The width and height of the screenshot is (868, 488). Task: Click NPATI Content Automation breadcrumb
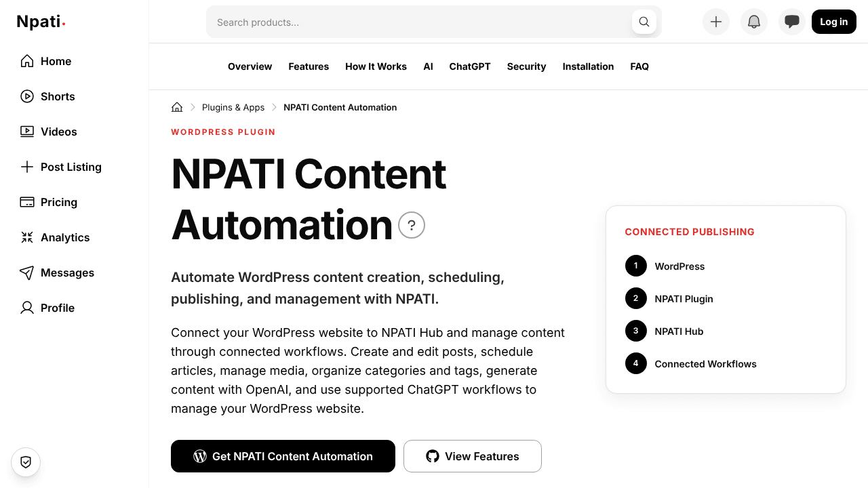[x=340, y=107]
